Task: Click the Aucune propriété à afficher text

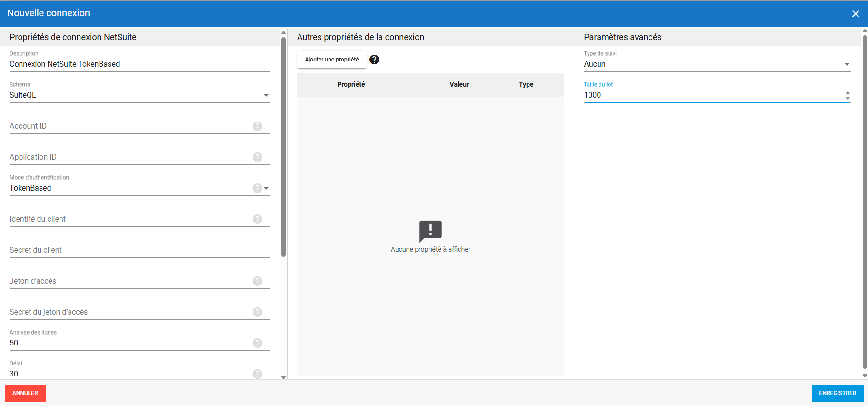Action: [430, 249]
